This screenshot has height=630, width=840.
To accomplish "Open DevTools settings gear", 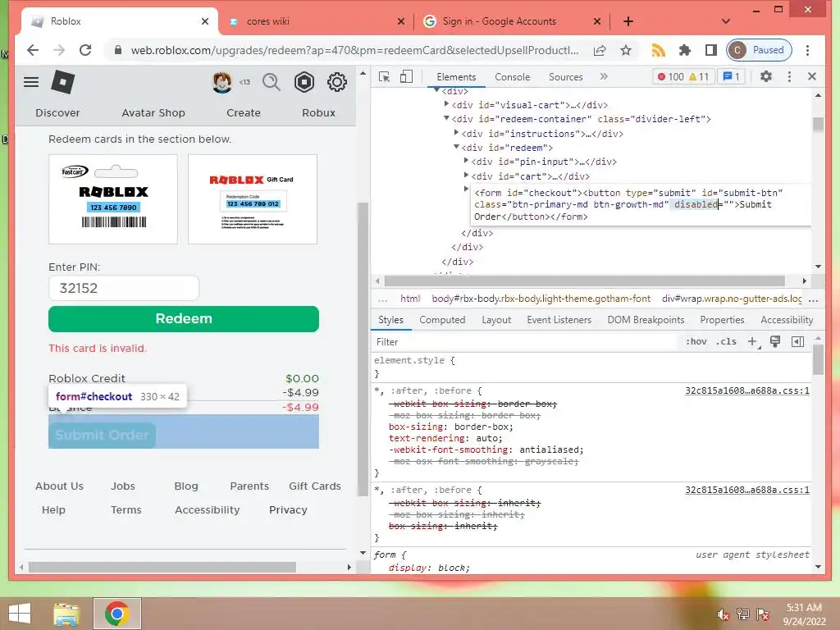I will (x=766, y=76).
